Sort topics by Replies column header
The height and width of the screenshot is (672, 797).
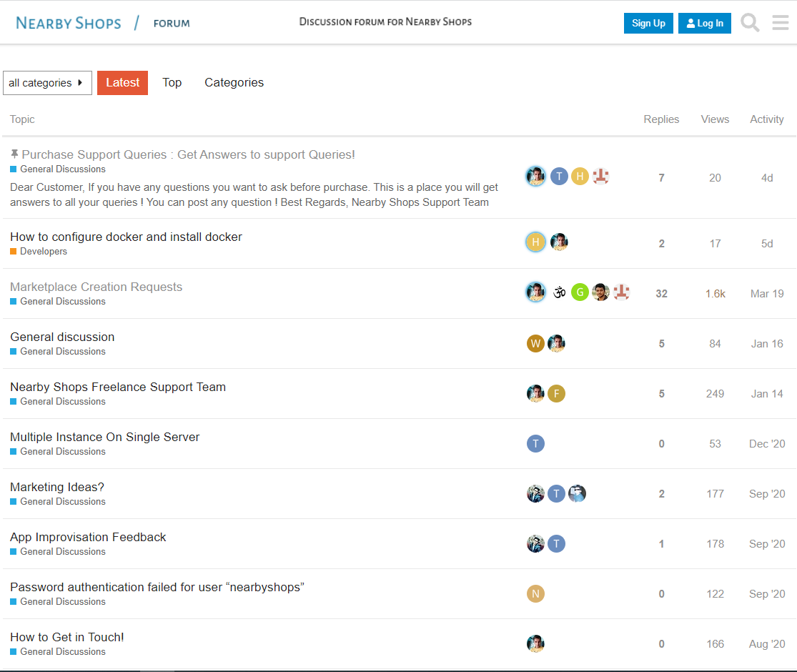pos(661,119)
